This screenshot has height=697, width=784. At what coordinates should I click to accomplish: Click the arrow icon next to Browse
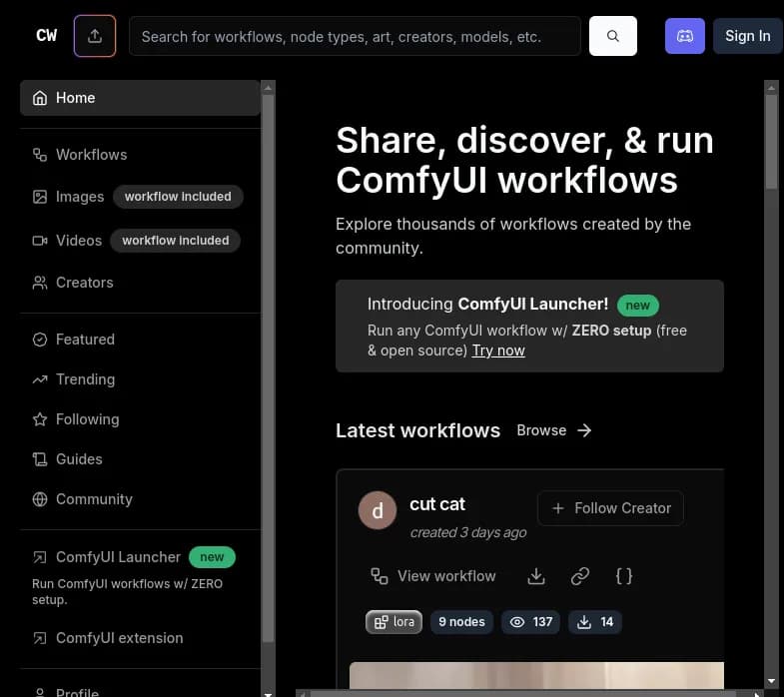click(x=584, y=430)
